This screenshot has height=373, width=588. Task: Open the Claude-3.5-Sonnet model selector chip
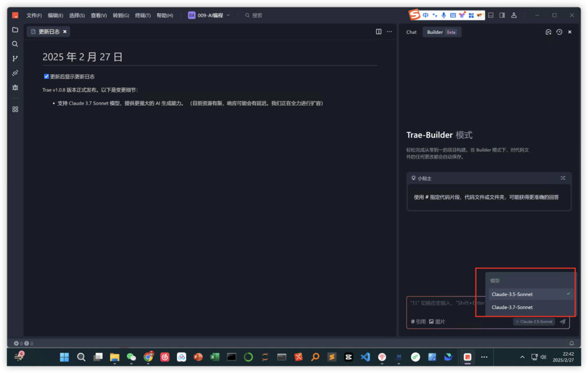[x=534, y=321]
